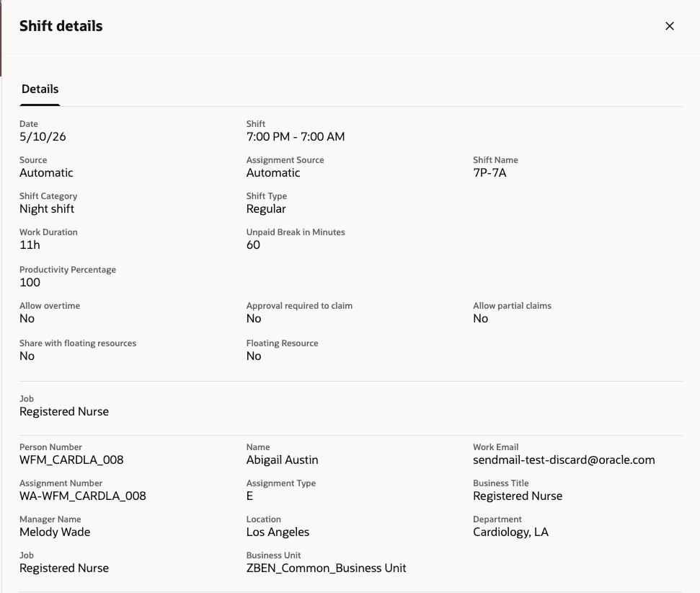Click Assignment Source value Automatic
The width and height of the screenshot is (700, 593).
click(x=273, y=173)
